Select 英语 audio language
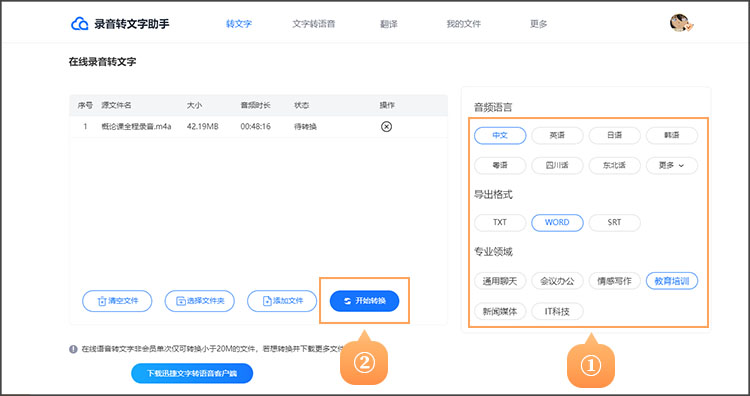 pos(557,136)
